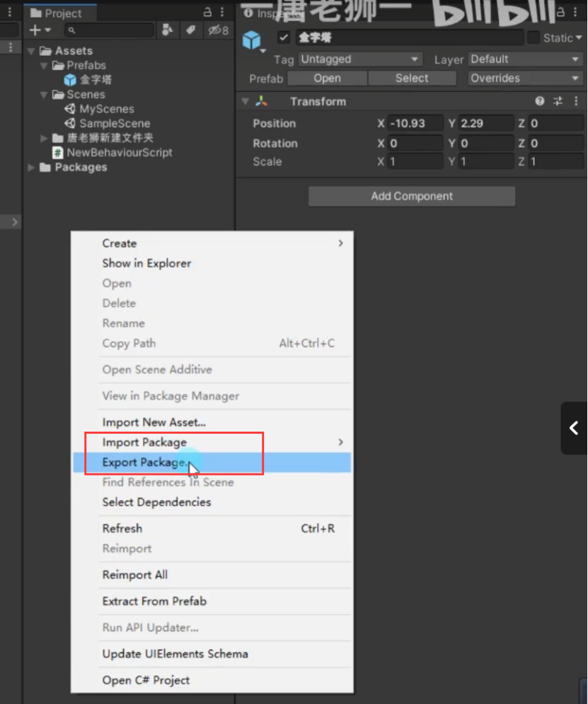Viewport: 588px width, 704px height.
Task: Choose Extract From Prefab
Action: pos(212,601)
